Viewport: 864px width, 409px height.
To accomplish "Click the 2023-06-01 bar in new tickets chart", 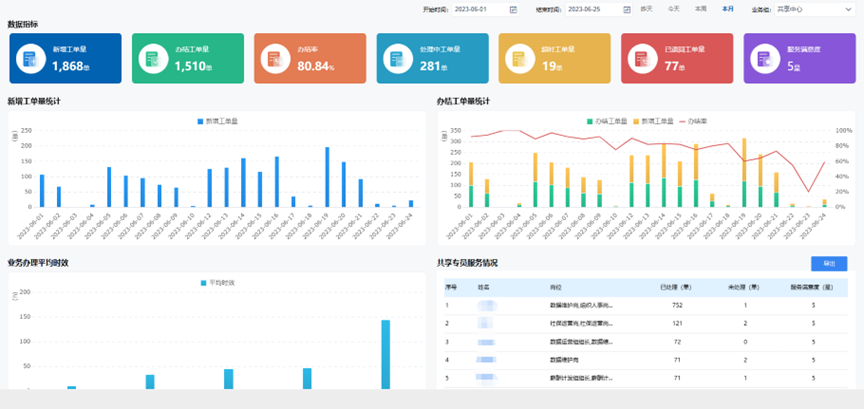I will click(x=42, y=191).
